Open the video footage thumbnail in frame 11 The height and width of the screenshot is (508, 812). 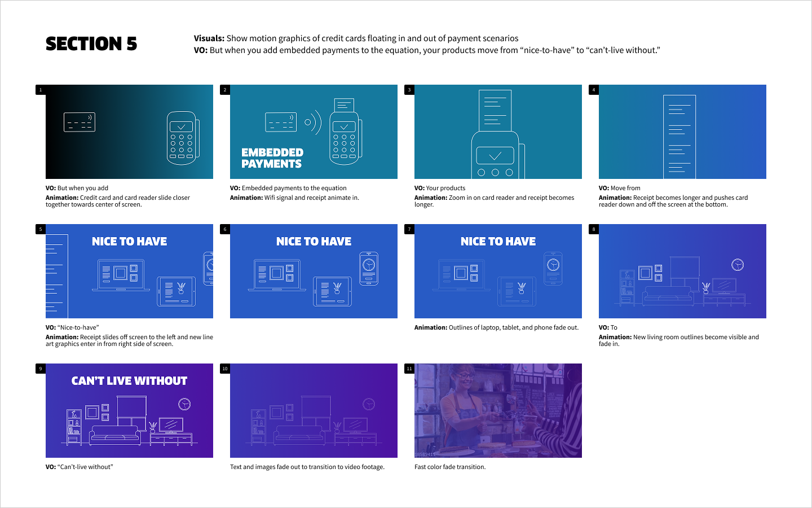[x=498, y=410]
